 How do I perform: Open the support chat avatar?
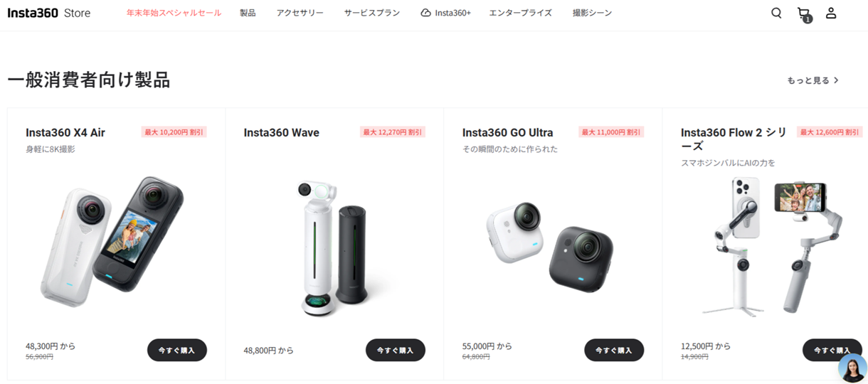tap(852, 368)
